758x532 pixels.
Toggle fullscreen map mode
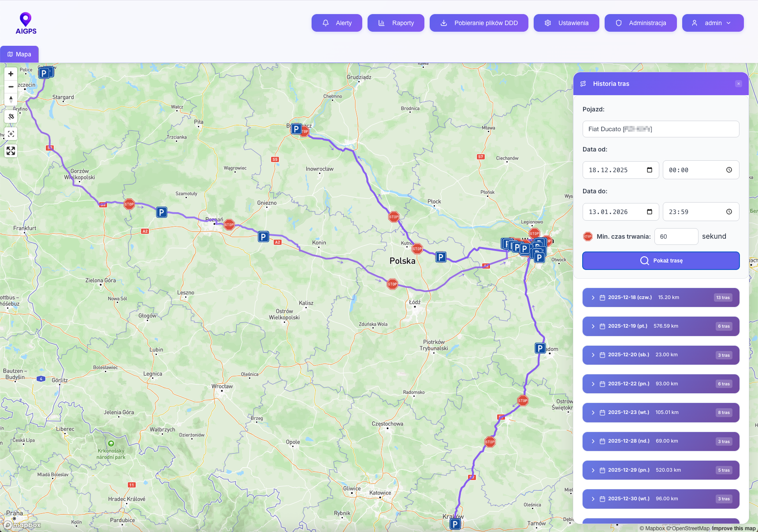(x=11, y=151)
